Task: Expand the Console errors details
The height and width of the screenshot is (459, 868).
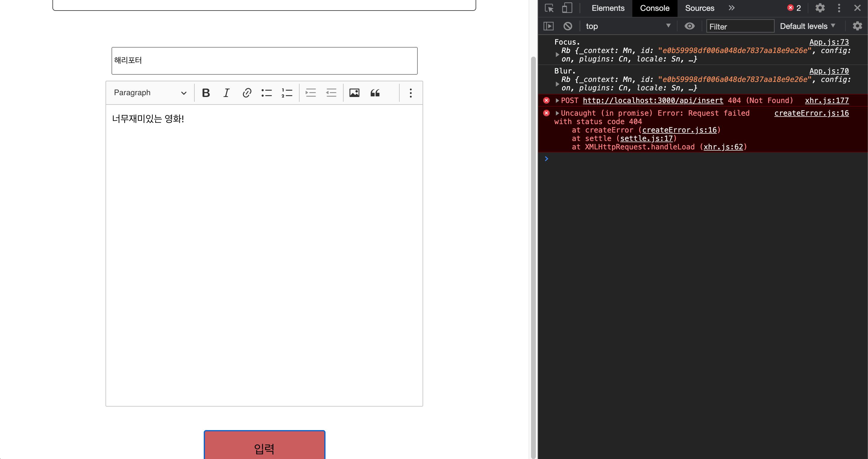Action: click(x=557, y=100)
